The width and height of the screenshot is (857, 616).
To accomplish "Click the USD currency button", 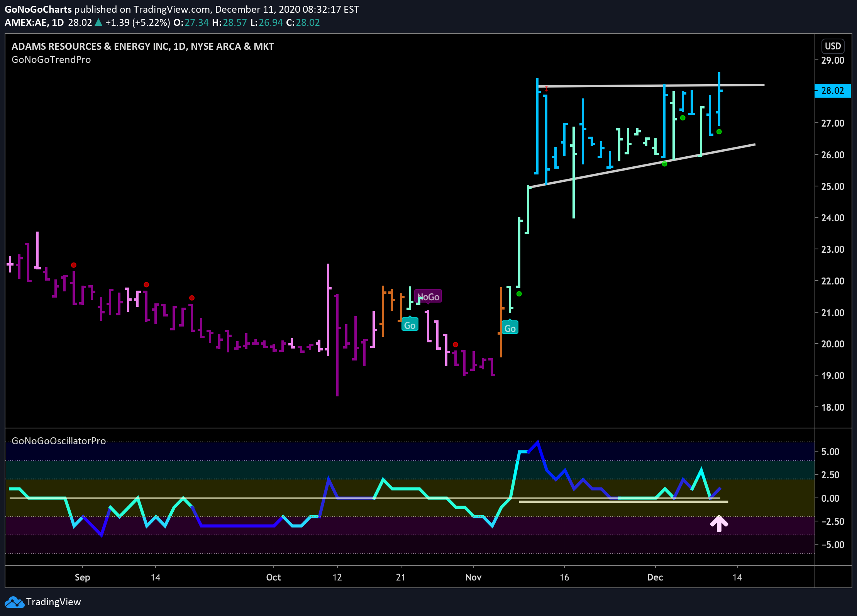I will pos(833,46).
